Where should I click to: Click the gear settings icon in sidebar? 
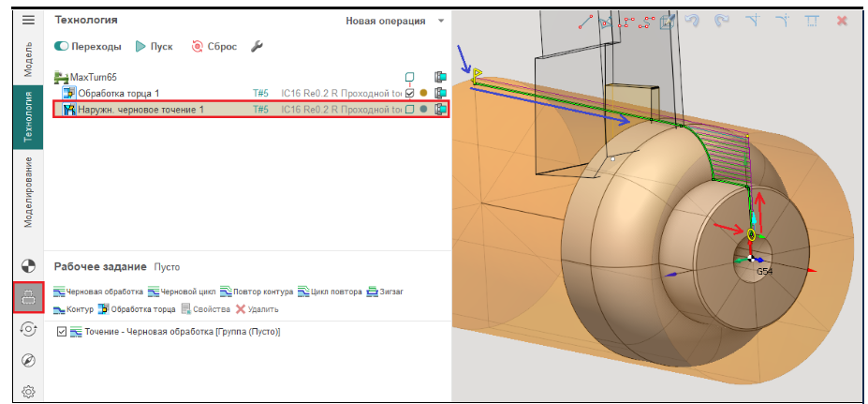click(x=28, y=391)
